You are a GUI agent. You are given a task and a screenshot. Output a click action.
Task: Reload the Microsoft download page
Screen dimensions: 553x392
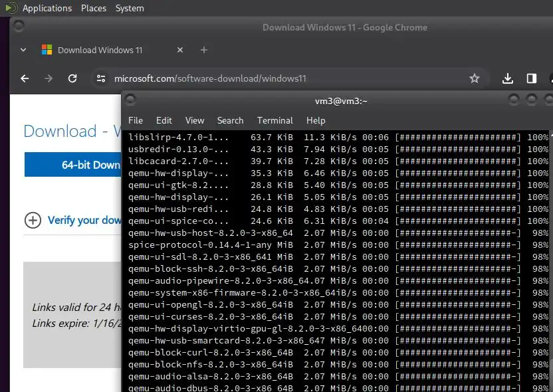72,78
